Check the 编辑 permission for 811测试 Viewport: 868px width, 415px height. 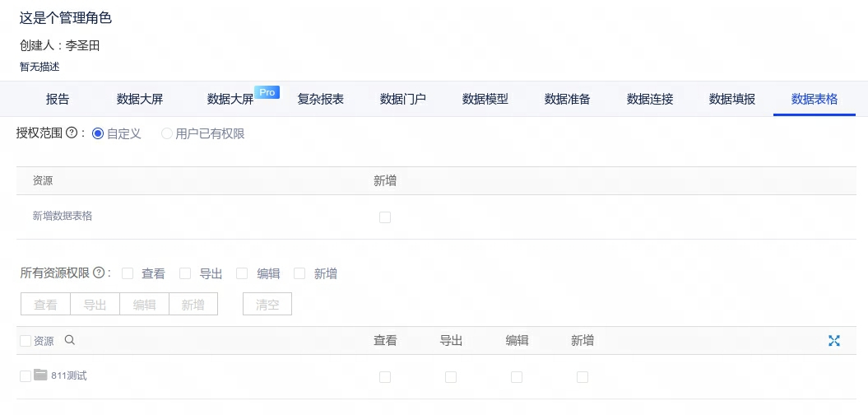point(517,377)
